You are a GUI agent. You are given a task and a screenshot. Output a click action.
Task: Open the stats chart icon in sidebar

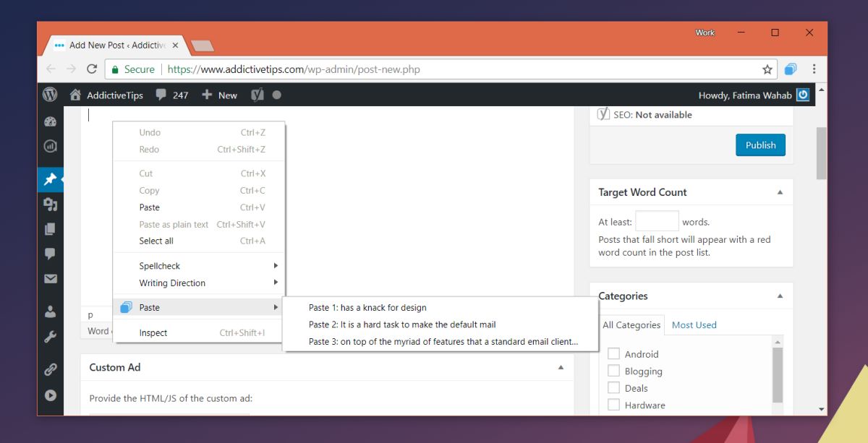50,146
